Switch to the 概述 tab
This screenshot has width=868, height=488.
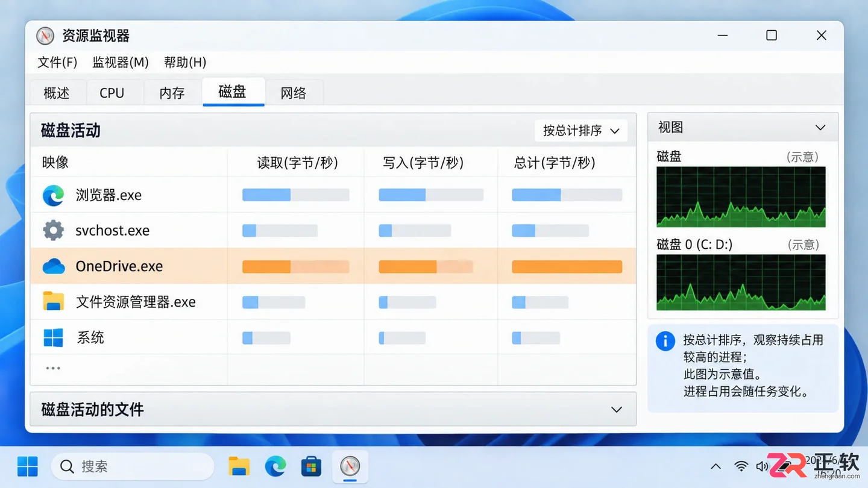pyautogui.click(x=57, y=93)
